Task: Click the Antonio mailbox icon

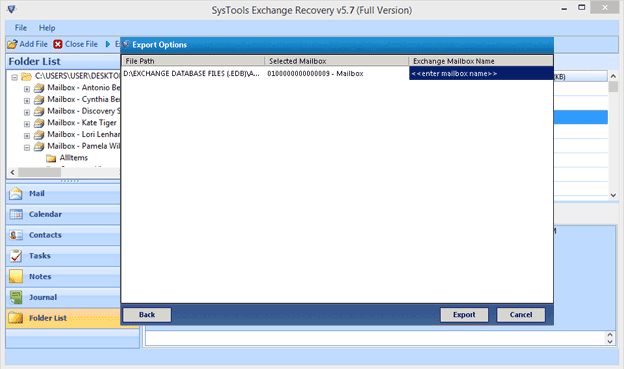Action: (39, 88)
